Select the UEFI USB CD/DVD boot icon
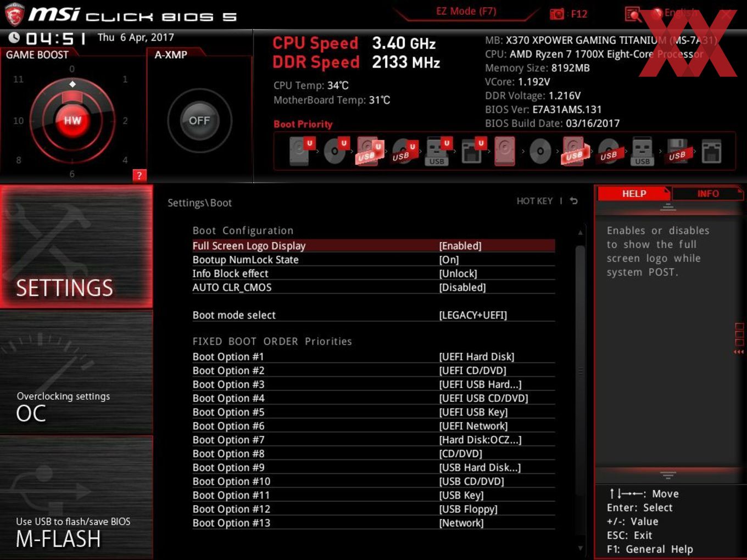This screenshot has height=560, width=747. [x=404, y=152]
